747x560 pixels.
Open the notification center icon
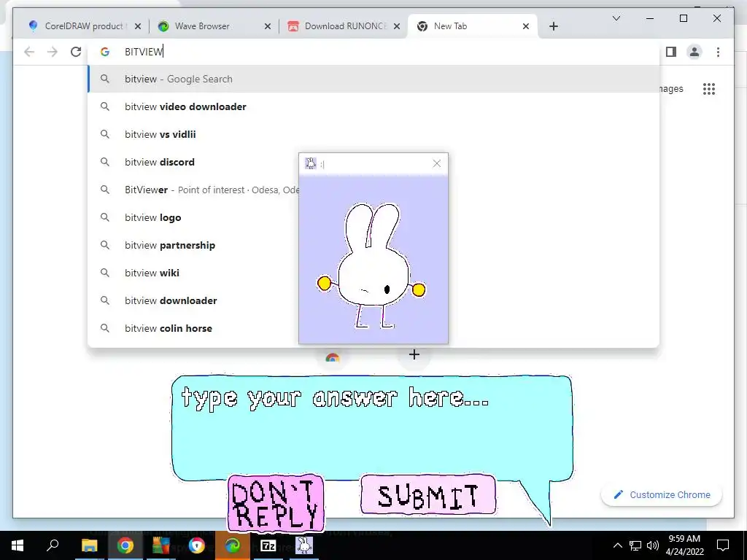click(x=723, y=545)
